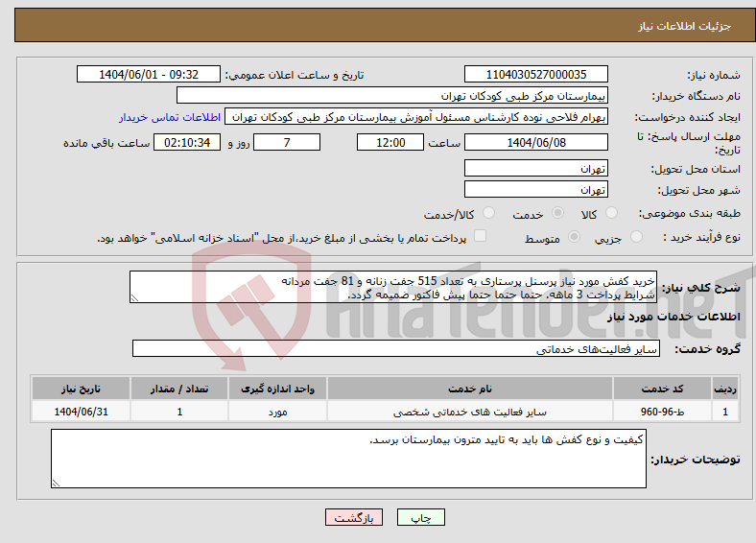Select the کالا/خدمت radio button

(x=488, y=213)
